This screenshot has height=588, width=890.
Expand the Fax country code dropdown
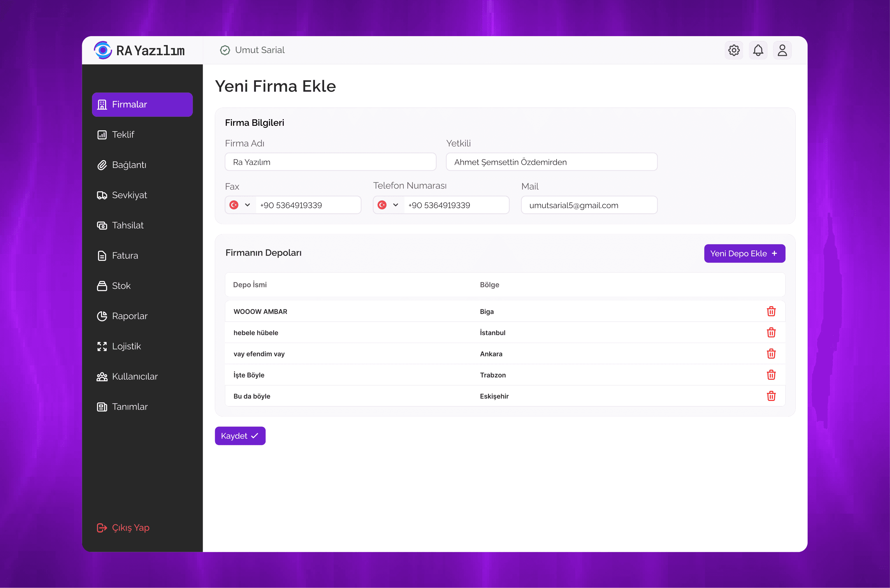coord(240,205)
